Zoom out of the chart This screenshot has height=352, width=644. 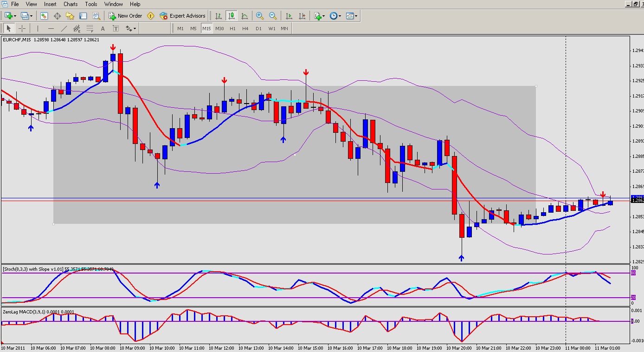(273, 16)
